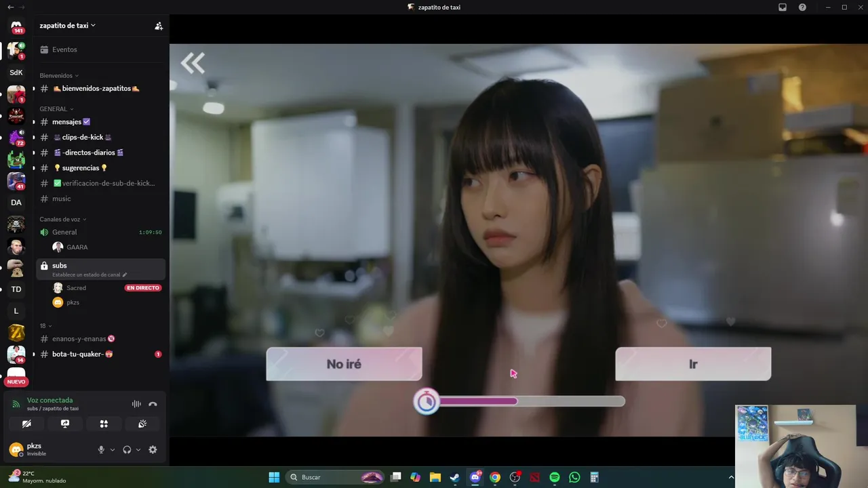
Task: Collapse the Bienvenidos category
Action: [x=59, y=75]
